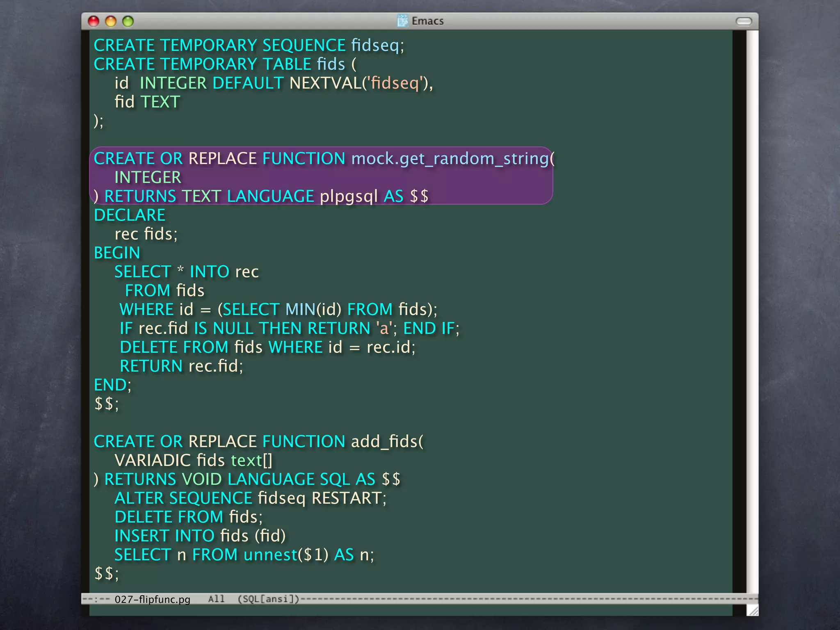Click the 'RETURNS VOID LANGUAGE SQL AS $$' line

tap(247, 479)
